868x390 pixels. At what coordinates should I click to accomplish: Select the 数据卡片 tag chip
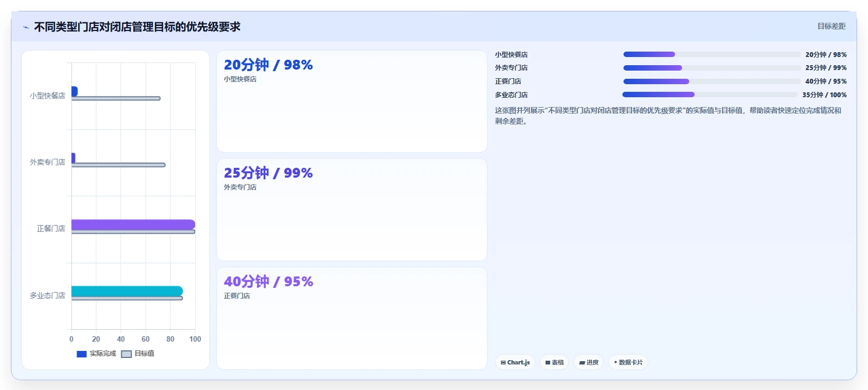tap(628, 362)
